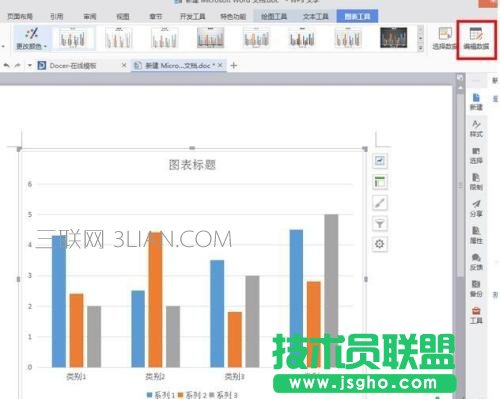This screenshot has height=399, width=500.
Task: Open the chart quick layout button
Action: pyautogui.click(x=379, y=182)
